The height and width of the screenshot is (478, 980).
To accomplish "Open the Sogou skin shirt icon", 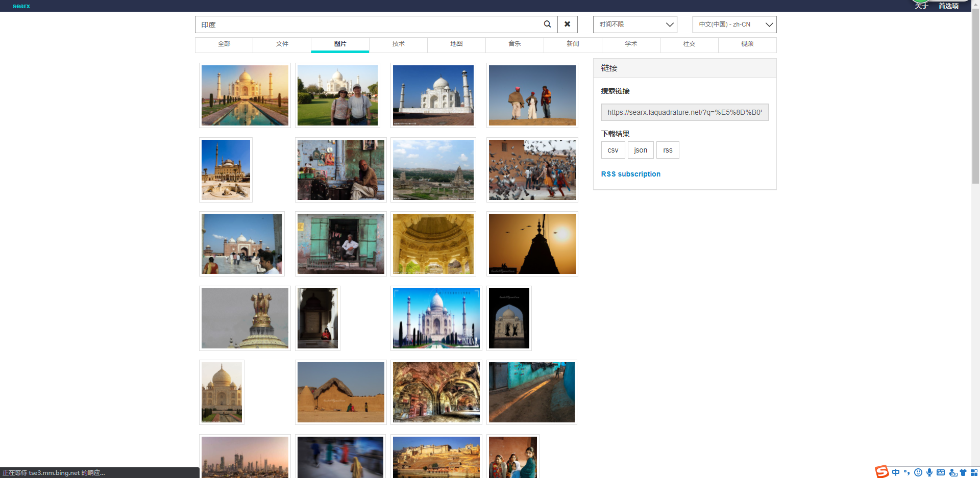I will (x=963, y=472).
